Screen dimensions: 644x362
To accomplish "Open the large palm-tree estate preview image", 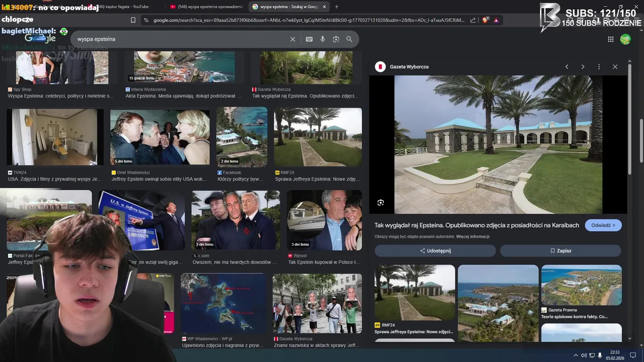I will coord(498,144).
